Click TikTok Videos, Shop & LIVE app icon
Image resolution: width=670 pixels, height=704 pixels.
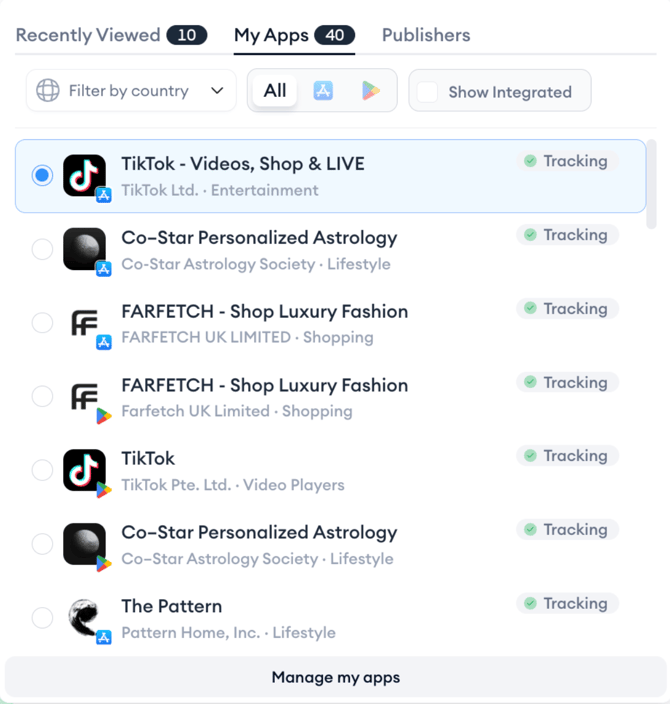tap(85, 176)
